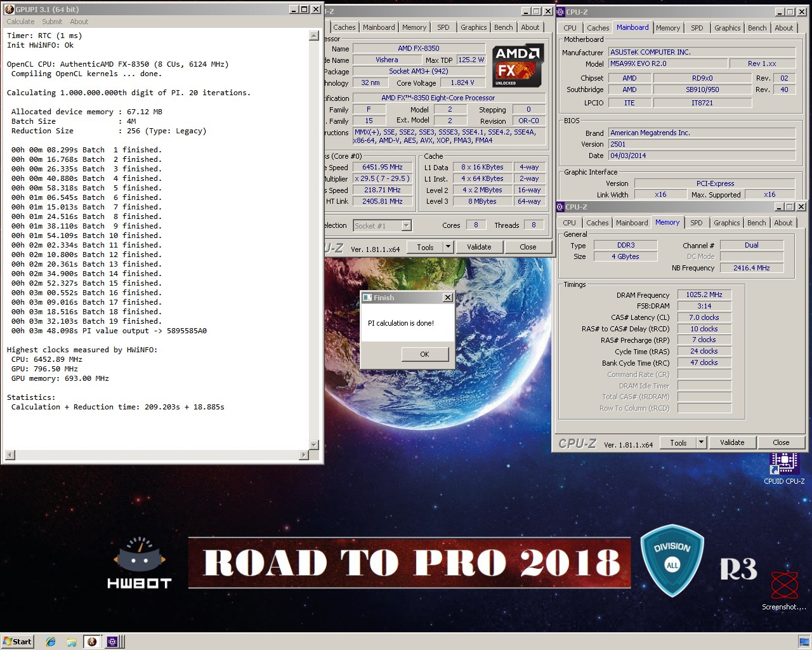
Task: Click the Vishera code name value
Action: 387,60
